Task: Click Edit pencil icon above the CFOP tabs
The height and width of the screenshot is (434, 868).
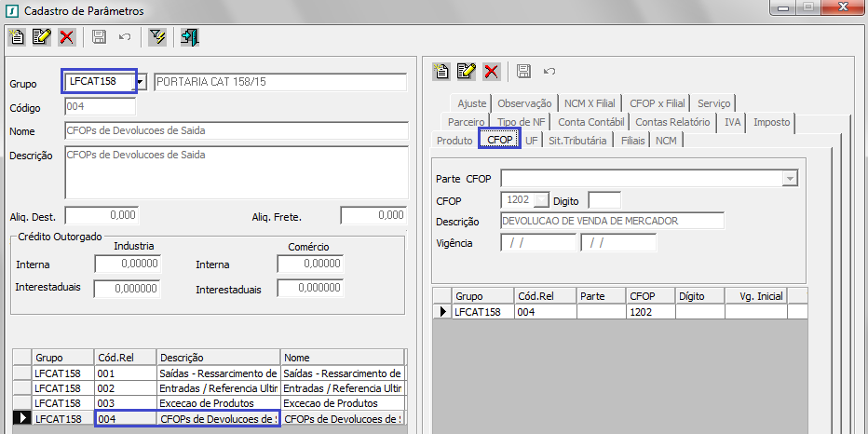Action: [467, 71]
